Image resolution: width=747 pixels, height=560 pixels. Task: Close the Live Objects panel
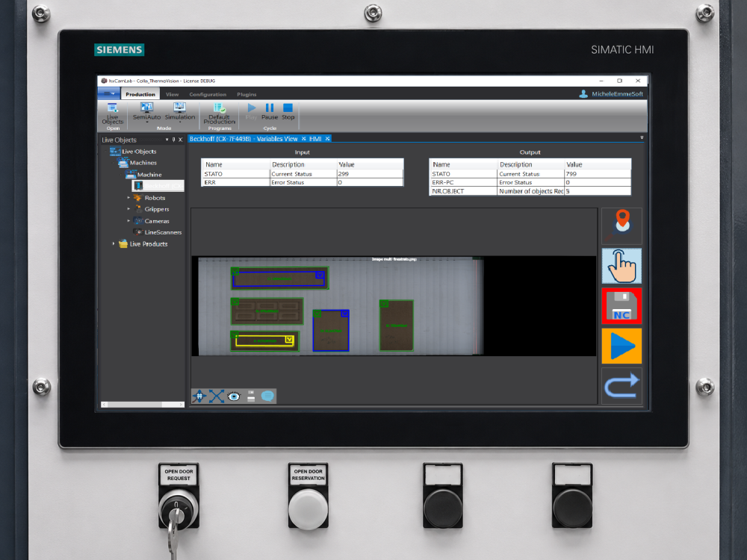(181, 140)
